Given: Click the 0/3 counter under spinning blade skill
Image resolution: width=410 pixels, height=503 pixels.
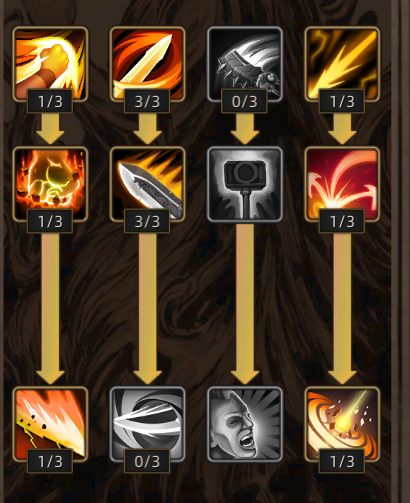Looking at the screenshot, I should (147, 461).
